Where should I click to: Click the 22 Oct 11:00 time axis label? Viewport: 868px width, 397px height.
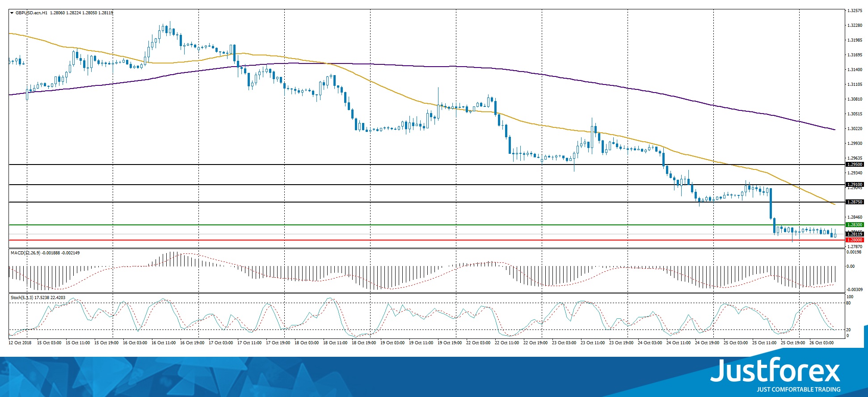click(x=507, y=343)
